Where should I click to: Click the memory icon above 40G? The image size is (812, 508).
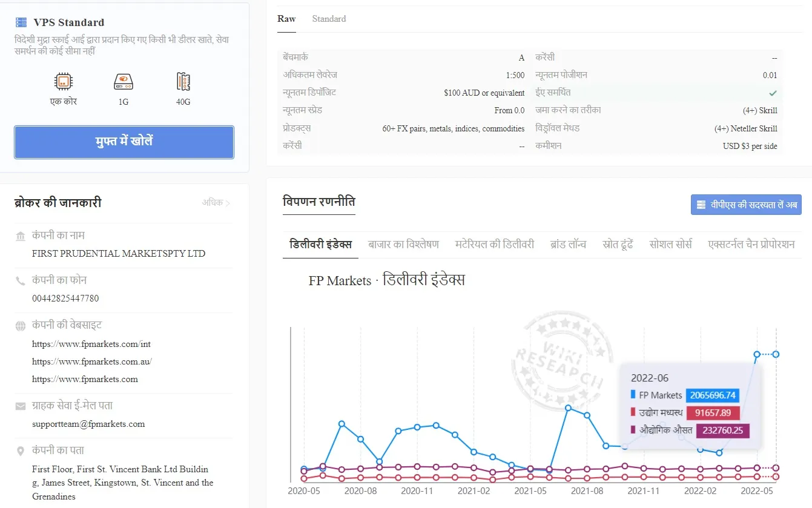183,82
